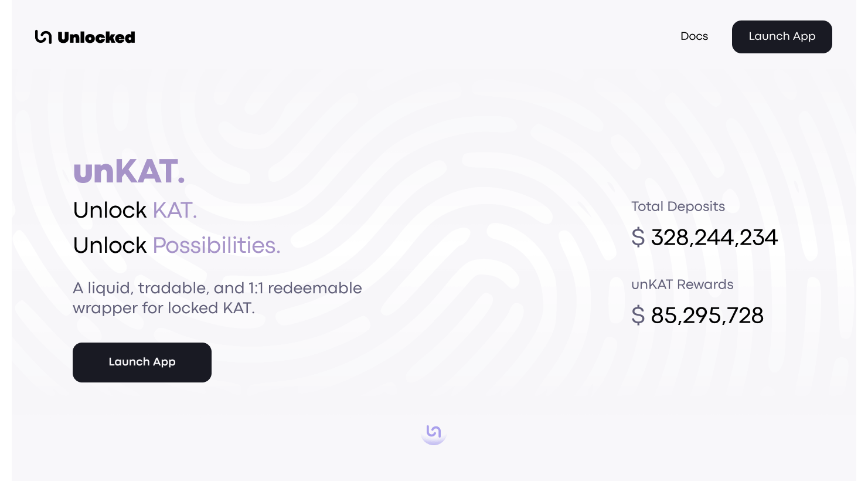The width and height of the screenshot is (868, 481).
Task: Open the Docs link
Action: (x=694, y=36)
